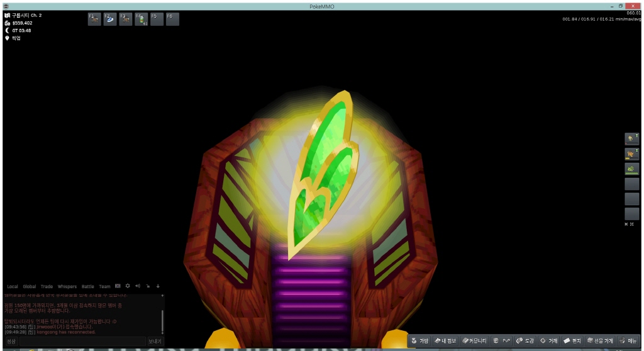Toggle the chat channel filter icon
The width and height of the screenshot is (644, 351).
[118, 286]
